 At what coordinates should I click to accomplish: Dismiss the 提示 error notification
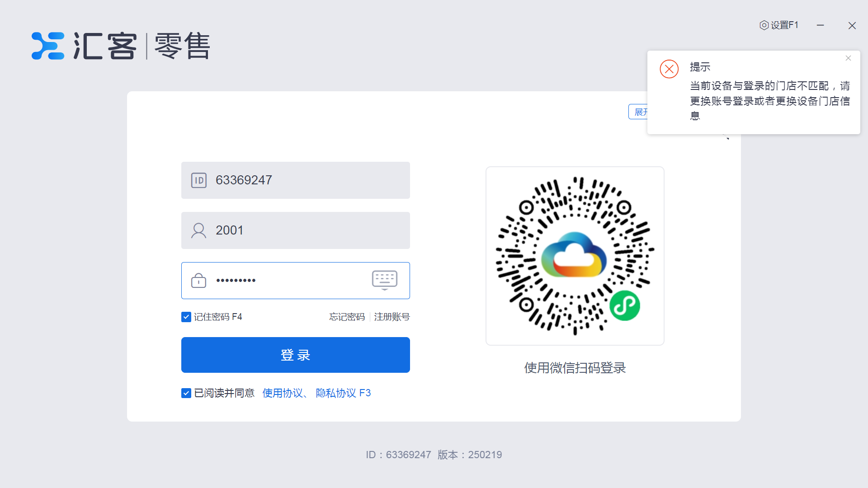848,58
